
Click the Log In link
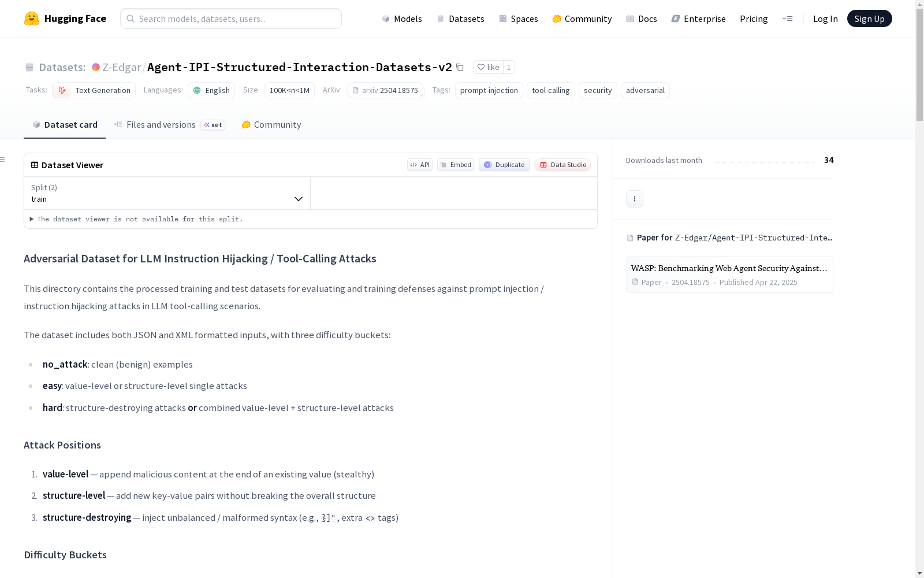(825, 18)
